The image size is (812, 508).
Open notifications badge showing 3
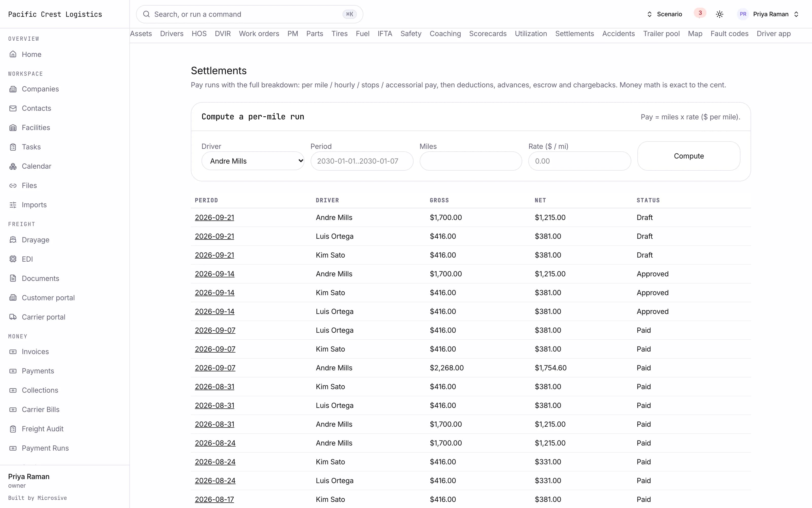[700, 13]
